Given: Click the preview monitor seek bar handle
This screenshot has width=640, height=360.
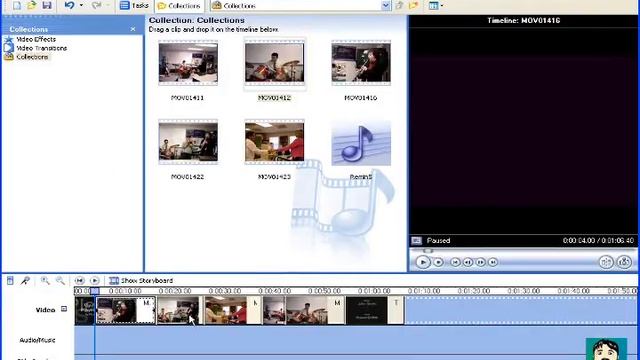Looking at the screenshot, I should [x=427, y=251].
